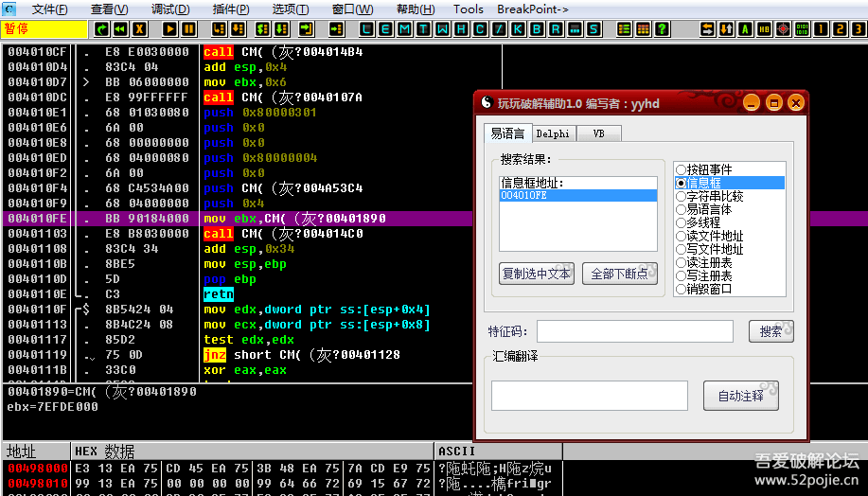Select result address 004010FE in list

(x=578, y=195)
